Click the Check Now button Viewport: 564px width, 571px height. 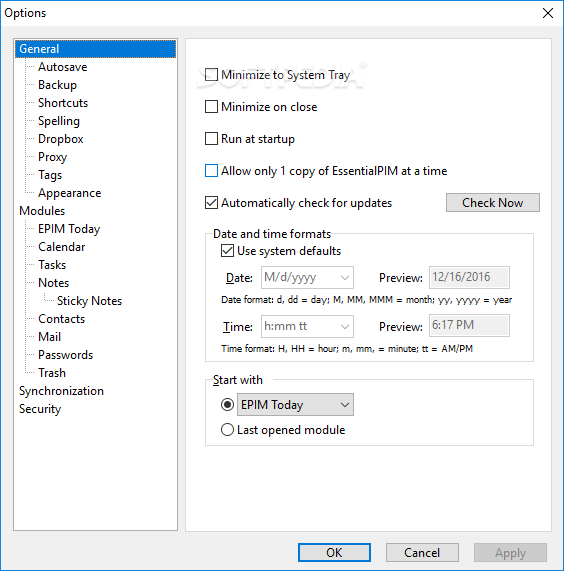pyautogui.click(x=493, y=202)
